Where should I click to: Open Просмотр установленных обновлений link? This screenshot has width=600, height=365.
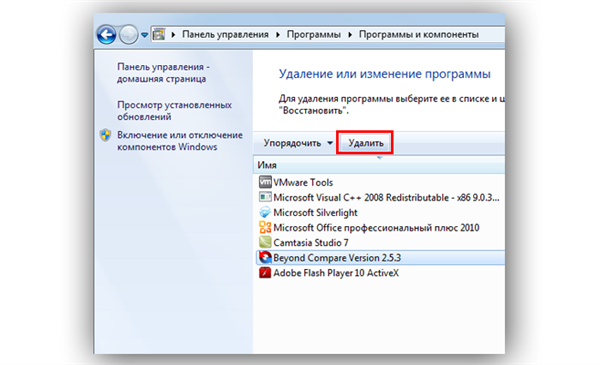pos(174,111)
